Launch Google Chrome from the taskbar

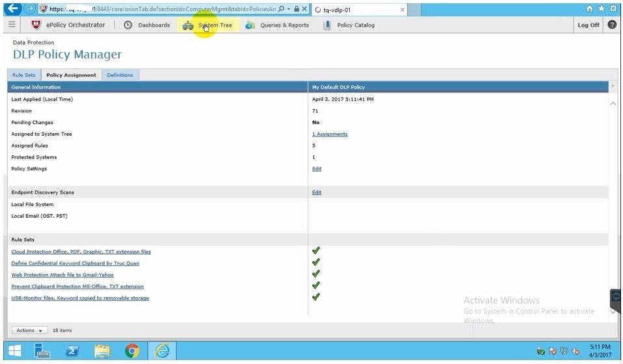point(132,352)
